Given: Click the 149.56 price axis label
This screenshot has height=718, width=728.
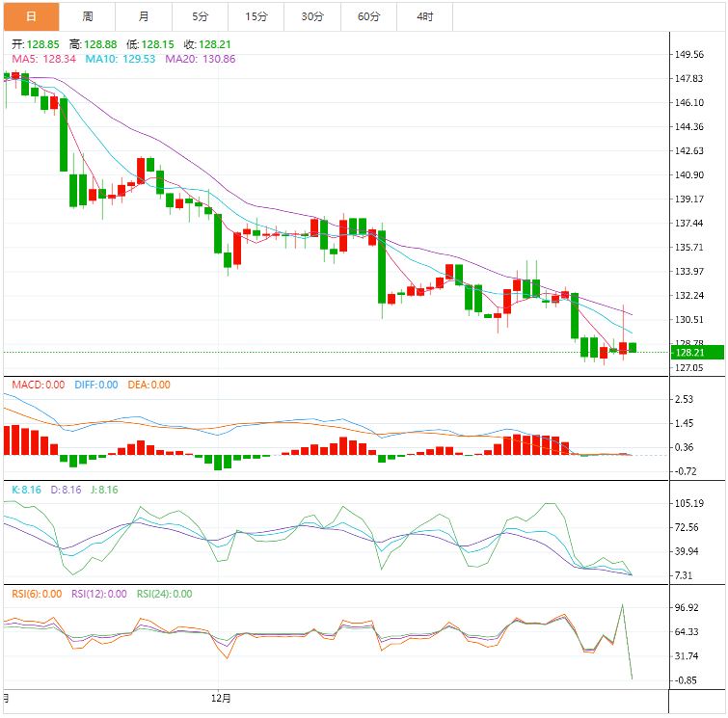Looking at the screenshot, I should (689, 55).
